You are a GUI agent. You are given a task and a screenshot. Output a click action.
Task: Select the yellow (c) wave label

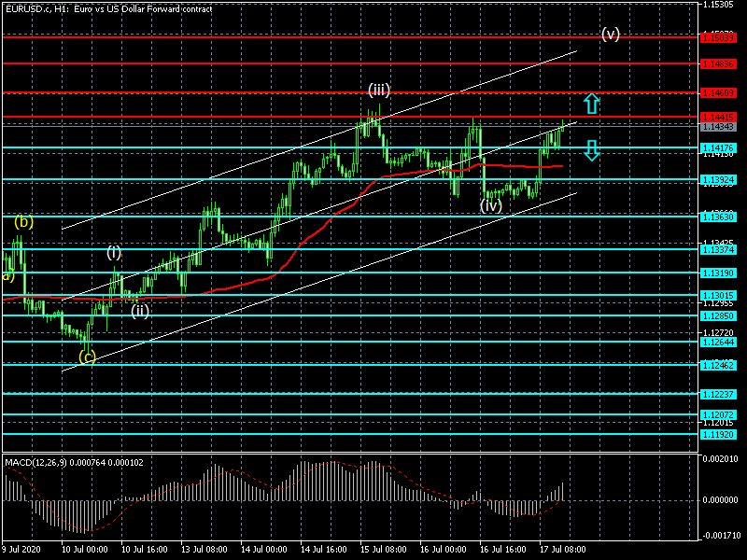tap(87, 357)
